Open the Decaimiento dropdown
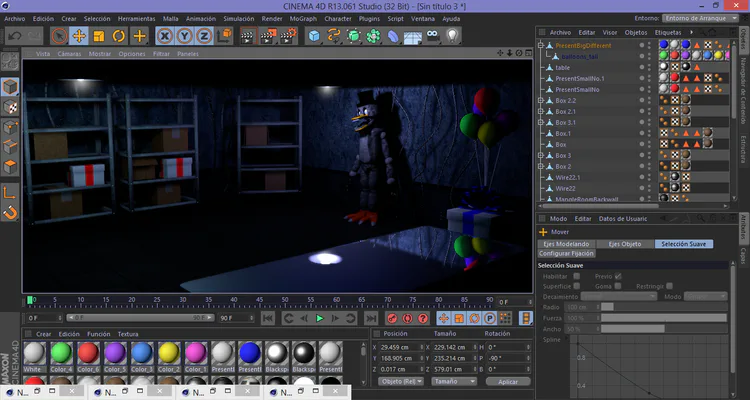Image resolution: width=750 pixels, height=400 pixels. pos(619,297)
